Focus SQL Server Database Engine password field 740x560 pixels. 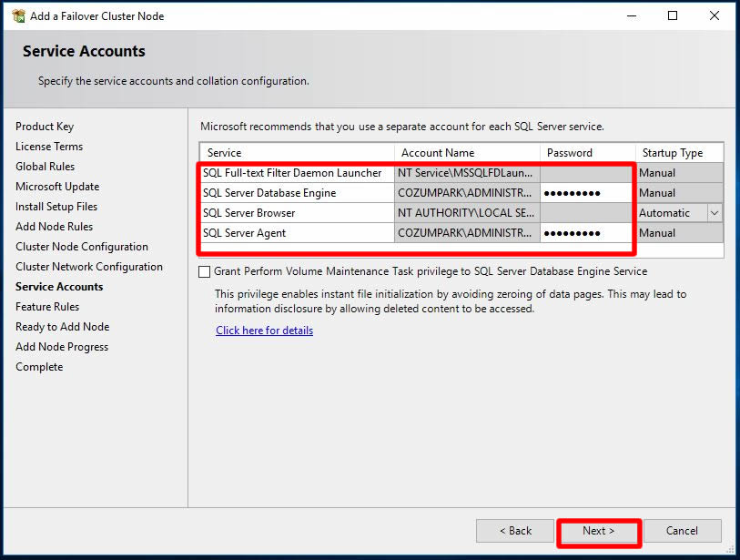coord(586,193)
